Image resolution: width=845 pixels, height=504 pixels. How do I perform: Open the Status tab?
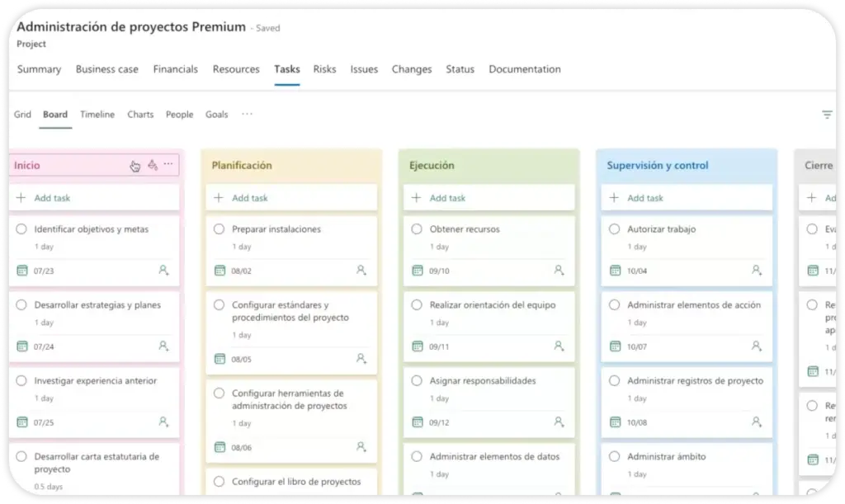pos(460,69)
